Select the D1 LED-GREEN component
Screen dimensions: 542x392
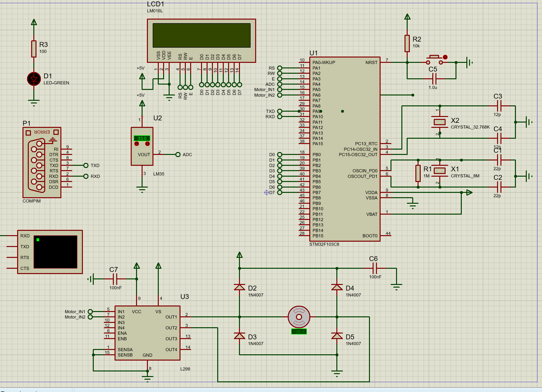coord(34,79)
